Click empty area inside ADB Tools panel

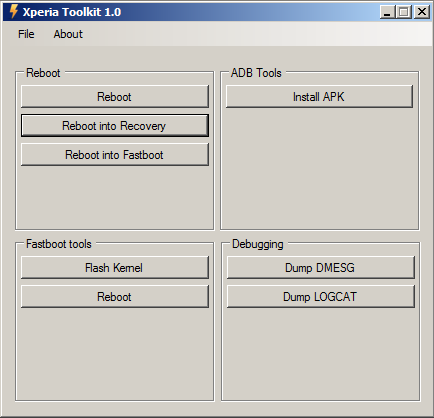[319, 168]
